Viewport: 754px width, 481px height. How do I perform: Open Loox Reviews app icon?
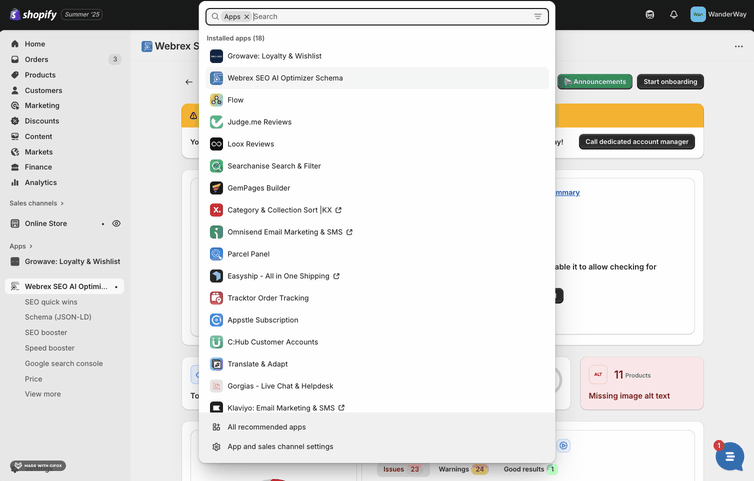coord(216,144)
